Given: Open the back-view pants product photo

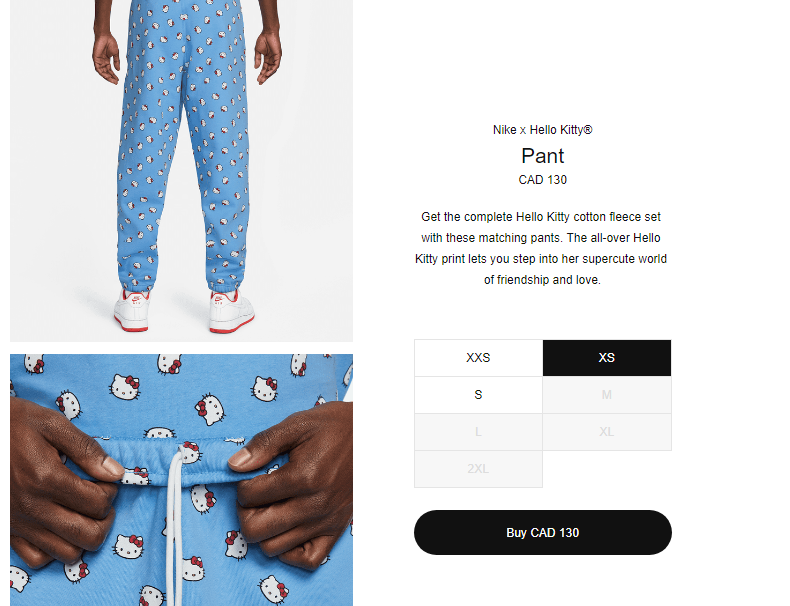Looking at the screenshot, I should (x=181, y=171).
